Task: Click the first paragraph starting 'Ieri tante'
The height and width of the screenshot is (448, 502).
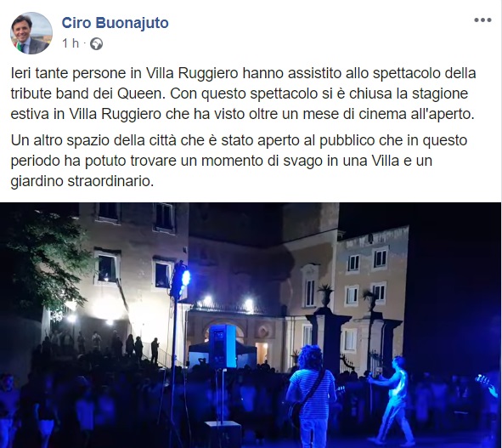Action: tap(243, 94)
